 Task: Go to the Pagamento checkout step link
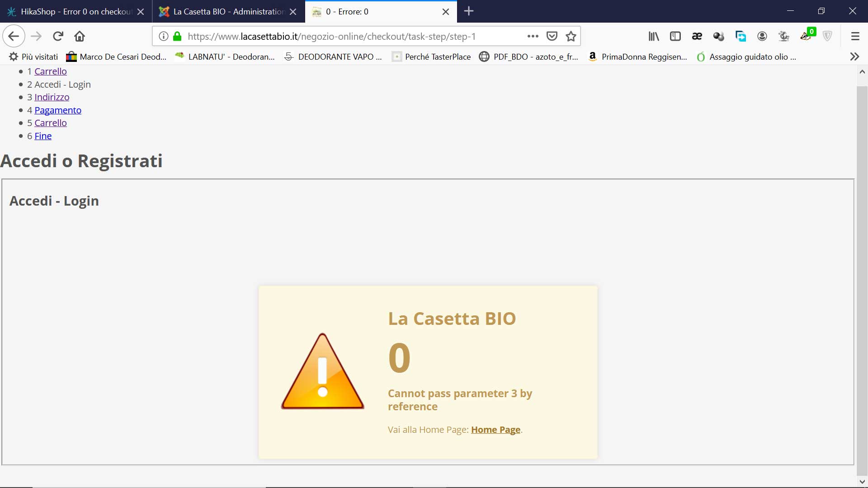coord(58,110)
